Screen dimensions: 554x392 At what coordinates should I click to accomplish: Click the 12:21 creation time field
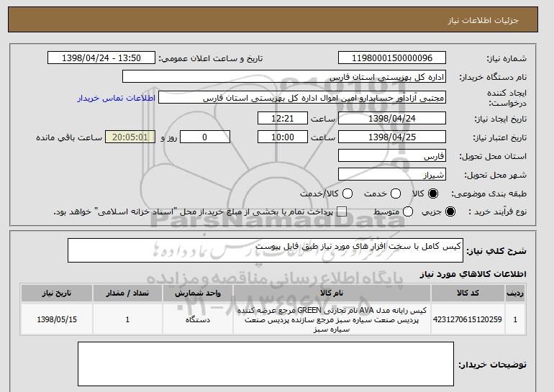283,118
